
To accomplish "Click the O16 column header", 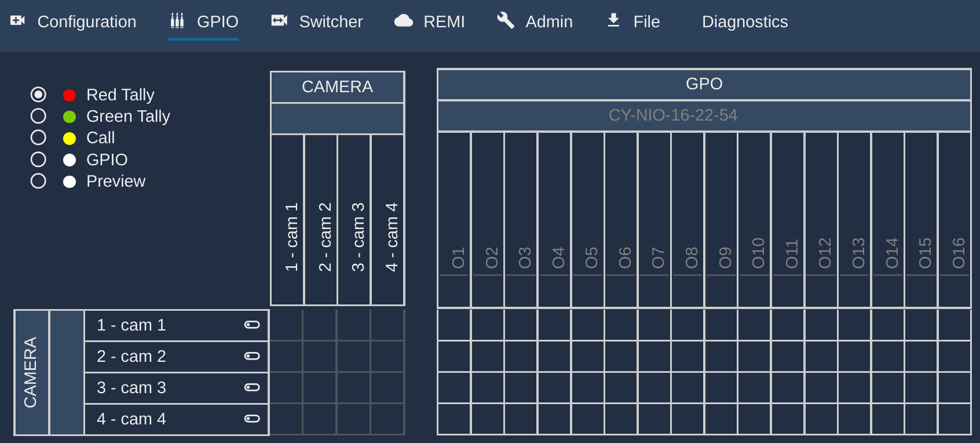I will pyautogui.click(x=955, y=220).
